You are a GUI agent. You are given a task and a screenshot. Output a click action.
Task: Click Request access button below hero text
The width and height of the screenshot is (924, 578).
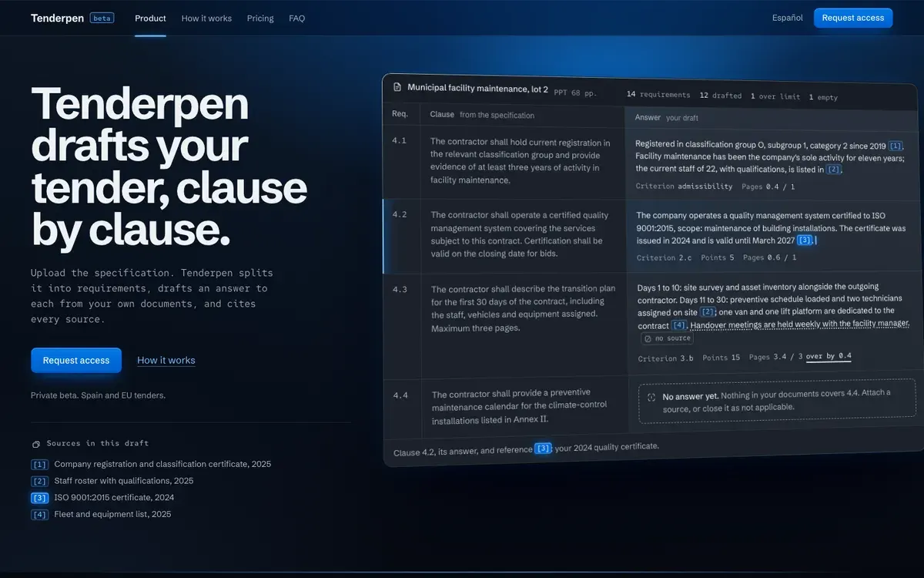(76, 360)
